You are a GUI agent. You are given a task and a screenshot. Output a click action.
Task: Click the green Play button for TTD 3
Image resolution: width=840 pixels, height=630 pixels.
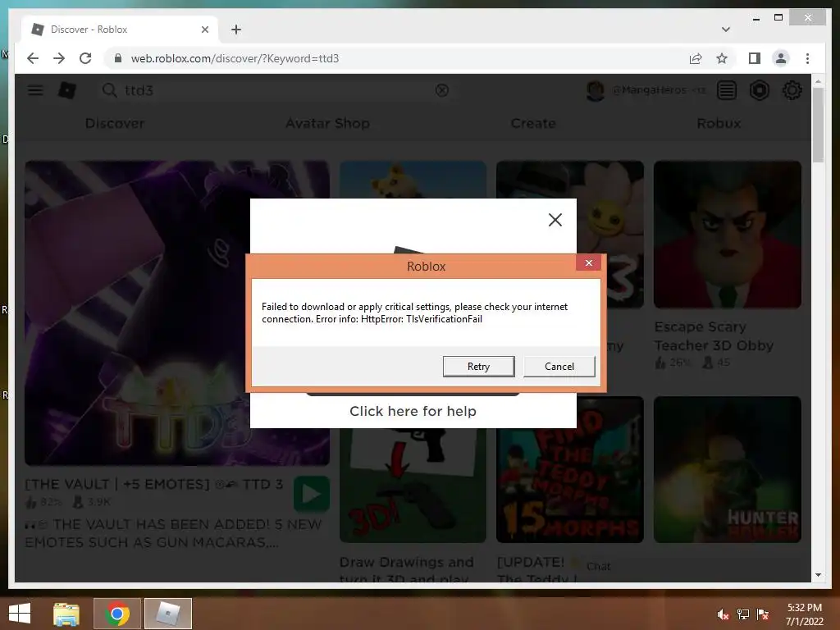pos(311,494)
